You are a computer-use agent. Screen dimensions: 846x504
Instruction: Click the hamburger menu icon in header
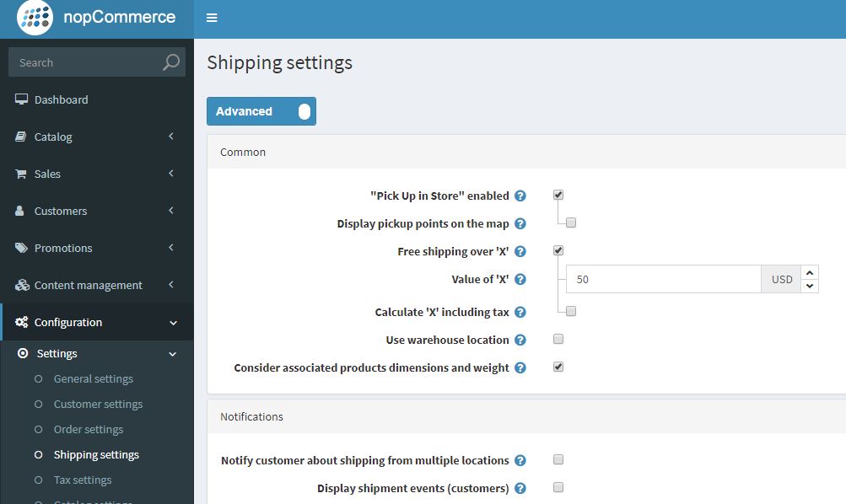coord(212,18)
